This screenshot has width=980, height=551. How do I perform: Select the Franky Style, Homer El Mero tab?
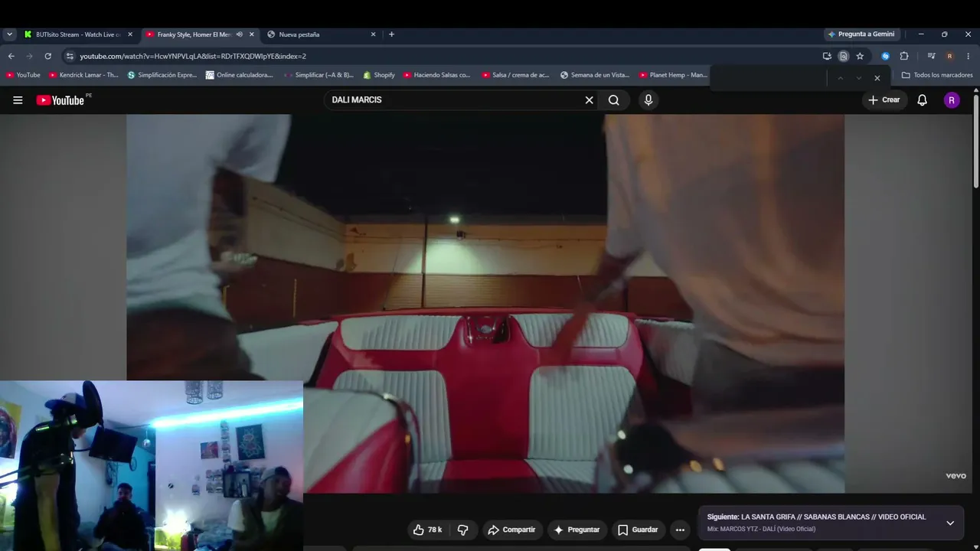pos(200,34)
